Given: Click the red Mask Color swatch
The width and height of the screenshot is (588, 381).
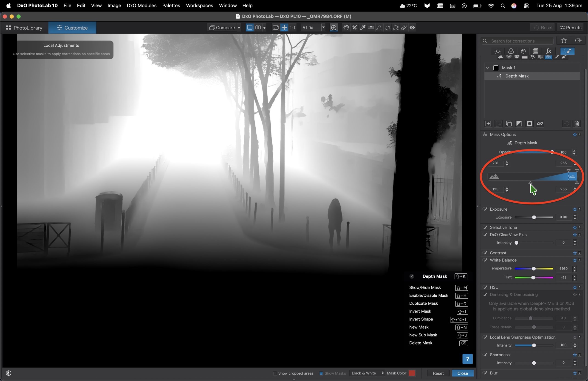Looking at the screenshot, I should coord(412,373).
